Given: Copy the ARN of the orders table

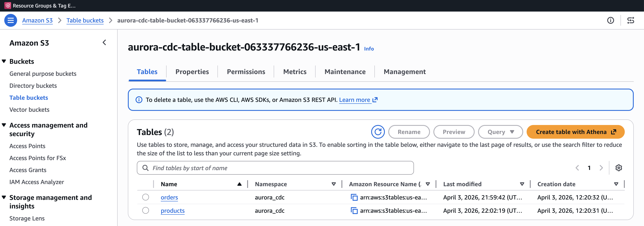Looking at the screenshot, I should 354,197.
